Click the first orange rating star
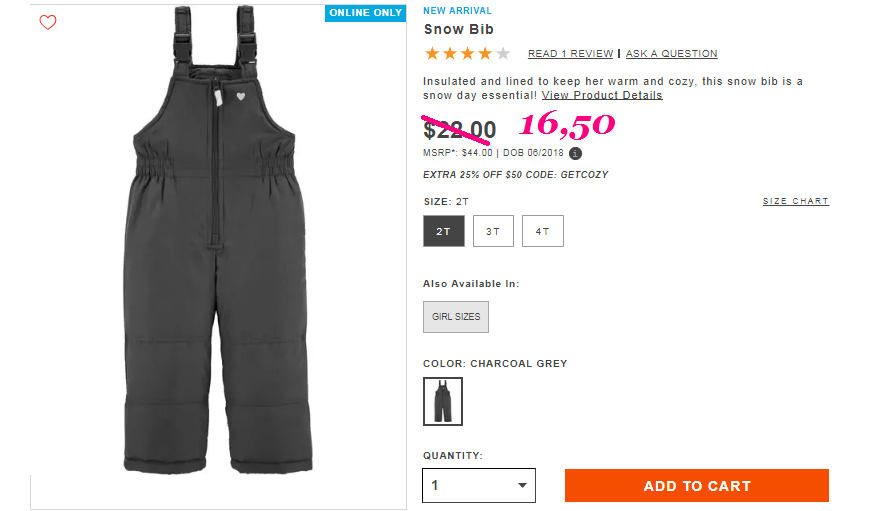The height and width of the screenshot is (511, 891). click(432, 54)
